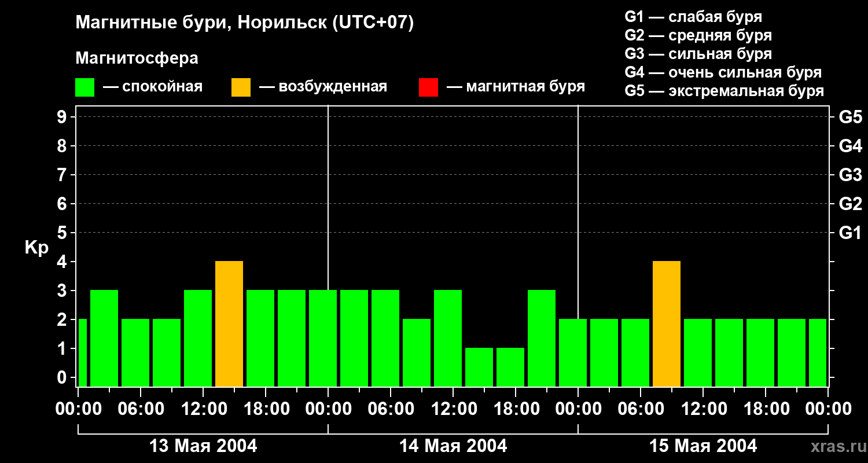
Task: Click the orange Kp 4 bar on 13 Мая
Action: pyautogui.click(x=229, y=324)
